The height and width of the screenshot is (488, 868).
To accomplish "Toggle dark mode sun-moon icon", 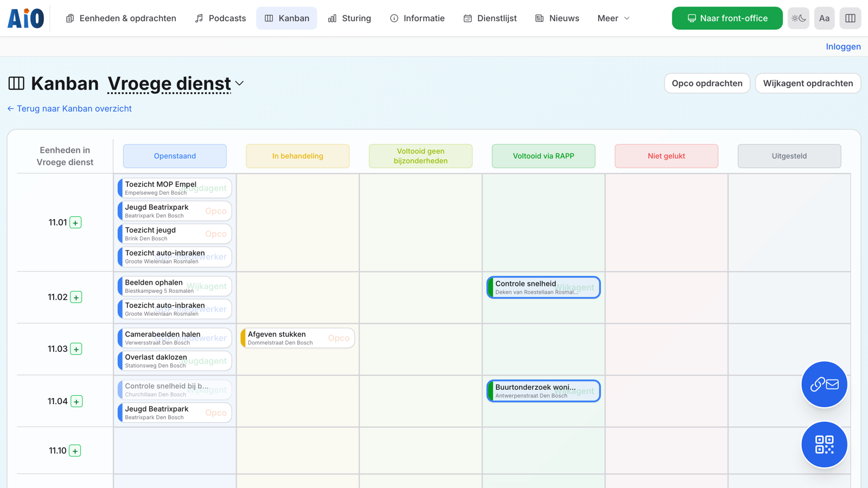I will [x=799, y=18].
